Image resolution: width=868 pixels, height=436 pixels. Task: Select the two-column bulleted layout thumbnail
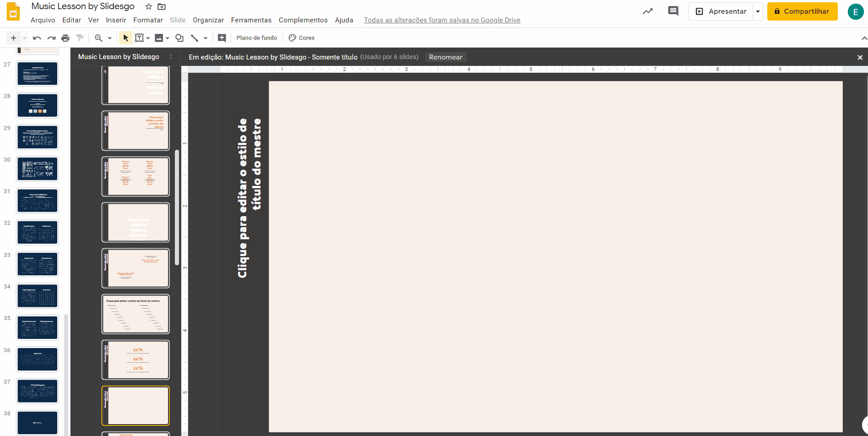[x=136, y=314]
